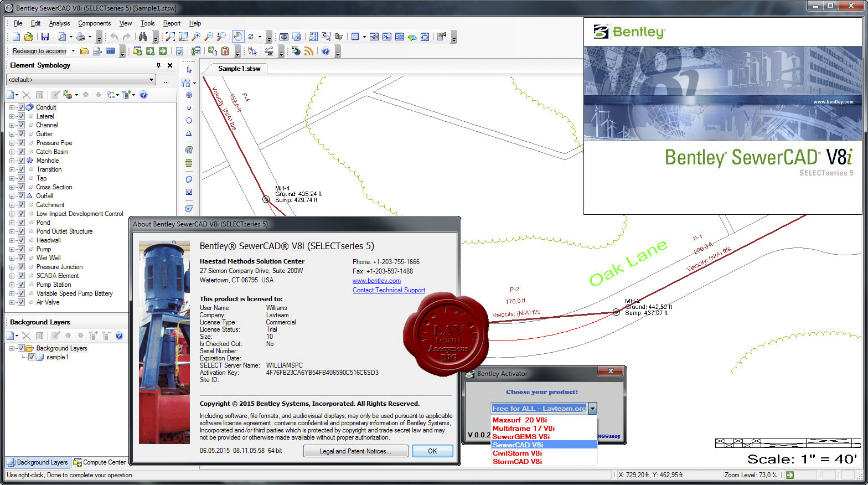Image resolution: width=868 pixels, height=485 pixels.
Task: Open Bentley Activator product dropdown arrow
Action: click(x=592, y=409)
